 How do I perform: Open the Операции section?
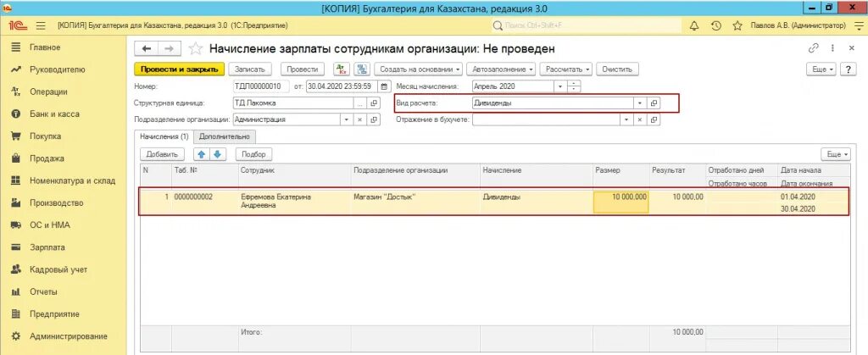coord(48,92)
